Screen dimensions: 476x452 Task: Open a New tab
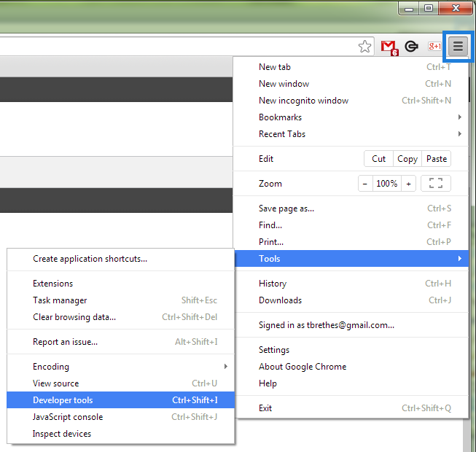pos(351,67)
